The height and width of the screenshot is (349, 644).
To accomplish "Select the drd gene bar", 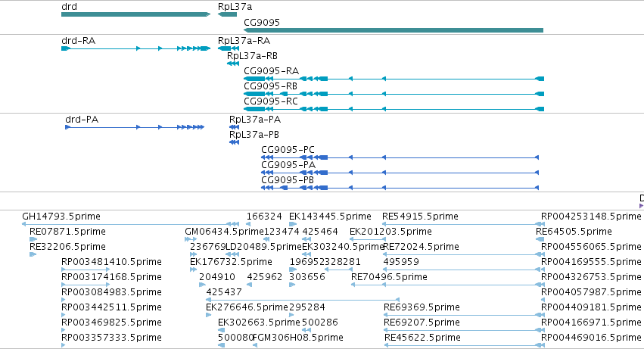I will [x=135, y=14].
